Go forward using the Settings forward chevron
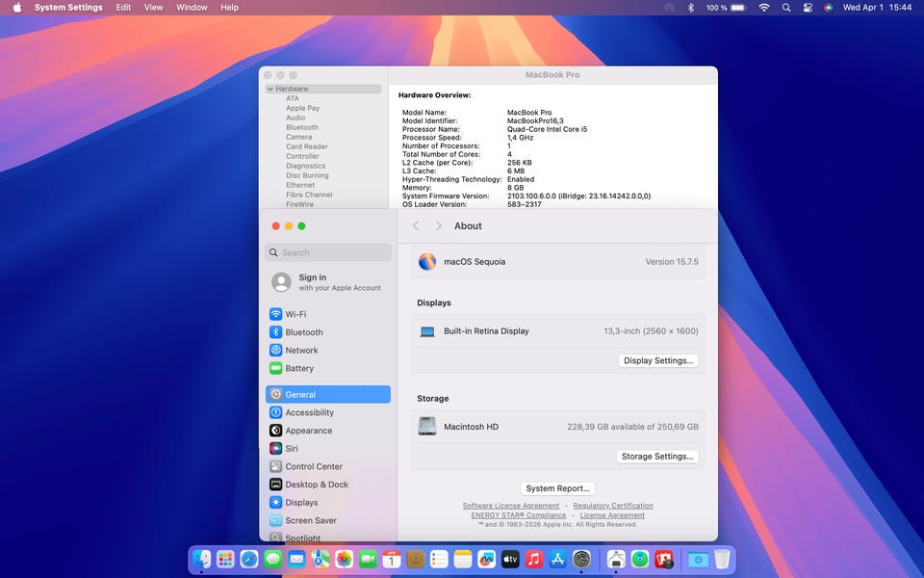924x578 pixels. pos(438,225)
